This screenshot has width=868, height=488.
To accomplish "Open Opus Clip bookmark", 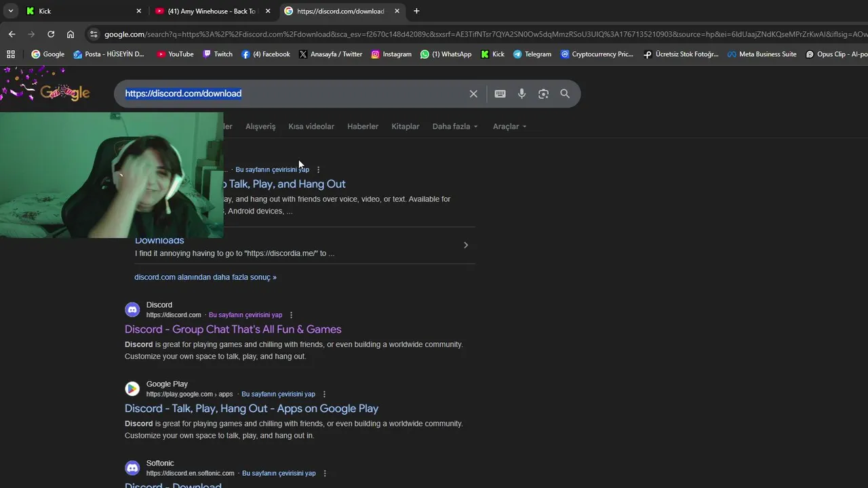I will point(836,54).
